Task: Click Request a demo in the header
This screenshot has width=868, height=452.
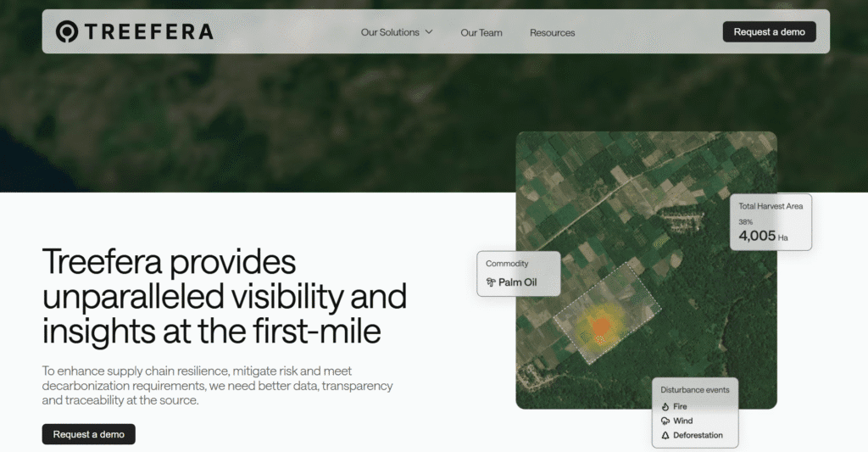Action: click(769, 31)
